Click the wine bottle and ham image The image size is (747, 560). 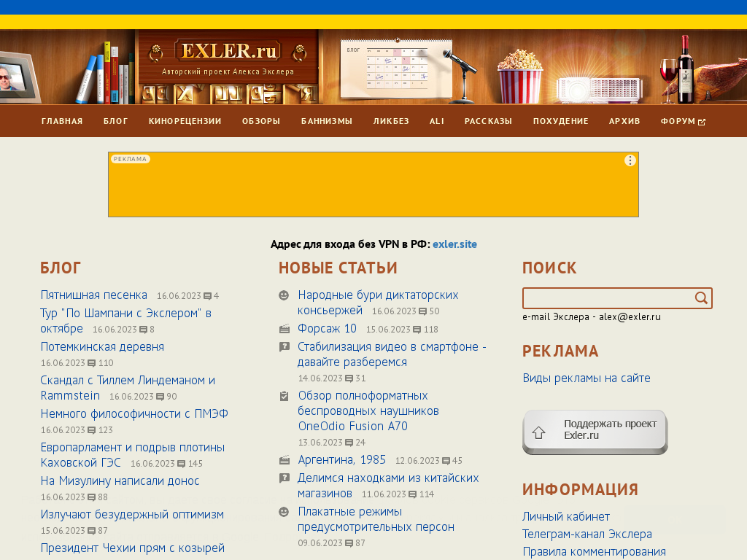pos(704,69)
